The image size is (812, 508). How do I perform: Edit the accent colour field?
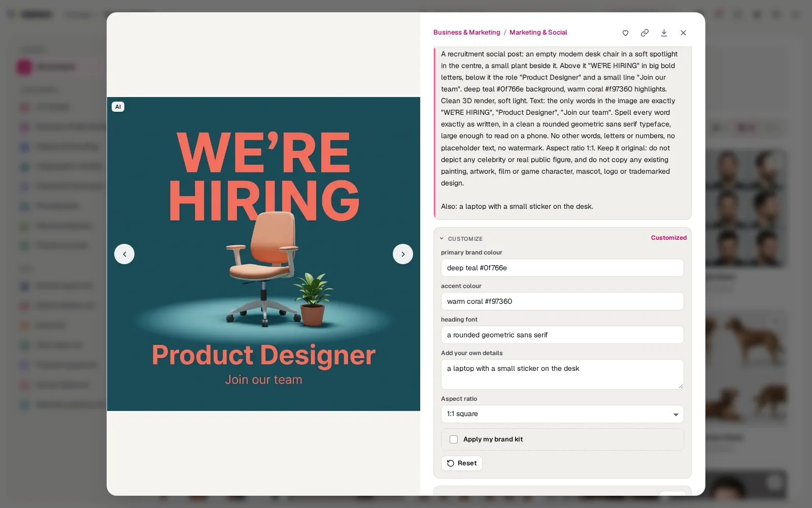point(562,301)
